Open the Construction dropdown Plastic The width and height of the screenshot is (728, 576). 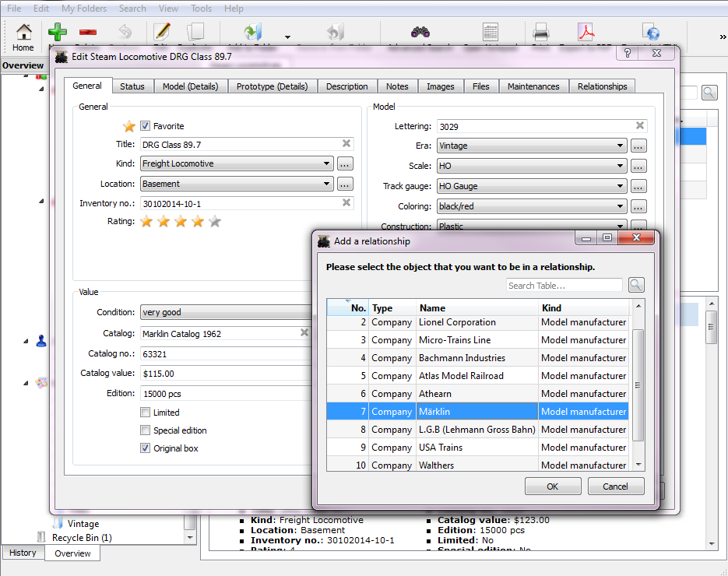(532, 226)
